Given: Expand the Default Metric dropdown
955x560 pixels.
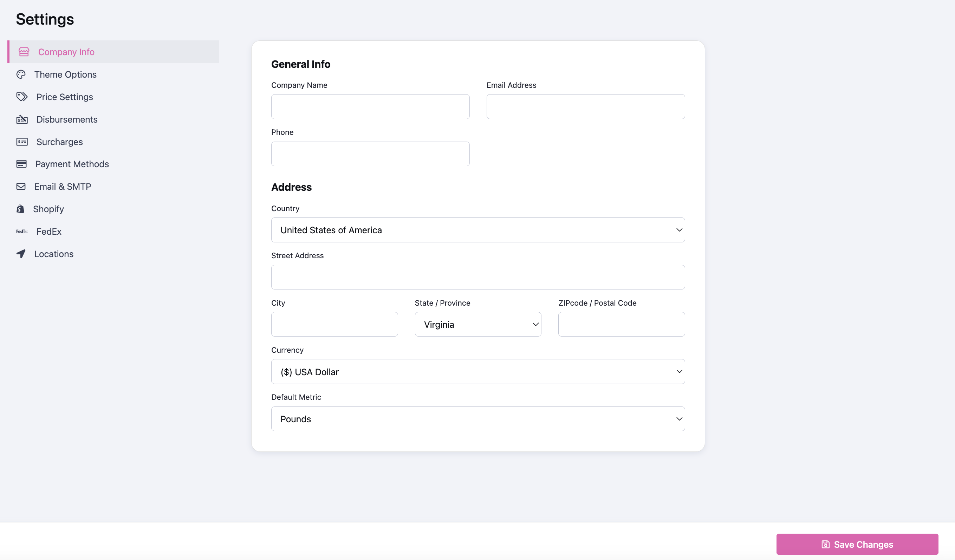Looking at the screenshot, I should 478,419.
